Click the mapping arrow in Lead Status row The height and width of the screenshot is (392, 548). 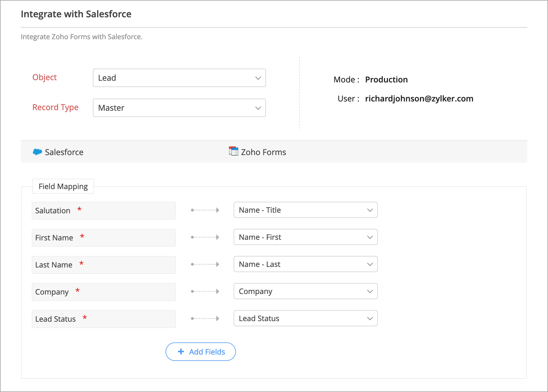click(x=205, y=318)
